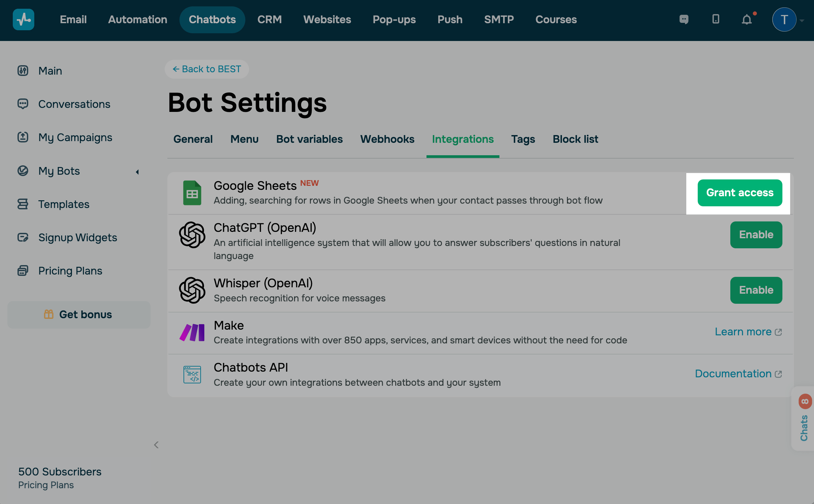The image size is (814, 504).
Task: Open the chat bubble icon in header
Action: (x=684, y=19)
